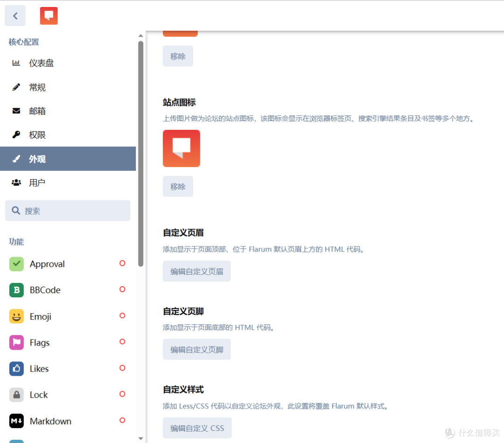Viewport: 504px width, 443px height.
Task: Open the 仪表盘 dashboard page
Action: (x=68, y=63)
